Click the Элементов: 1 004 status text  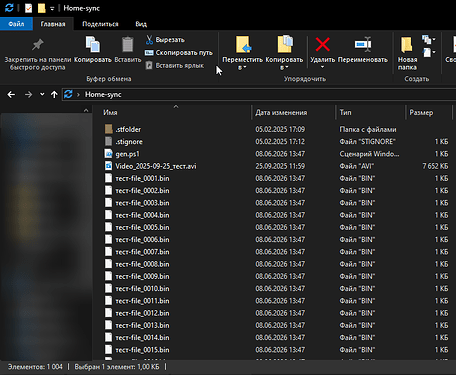(x=35, y=367)
